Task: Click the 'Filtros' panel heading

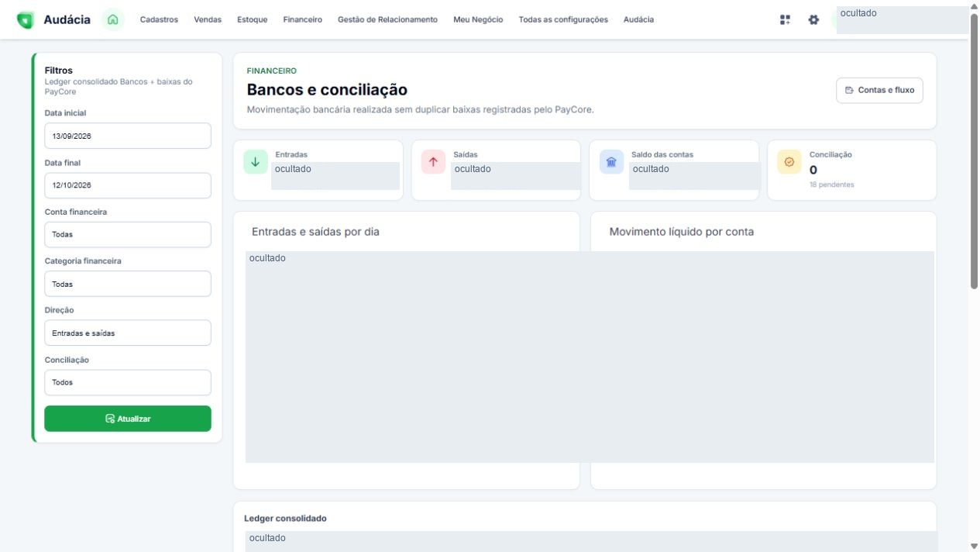Action: pos(58,71)
